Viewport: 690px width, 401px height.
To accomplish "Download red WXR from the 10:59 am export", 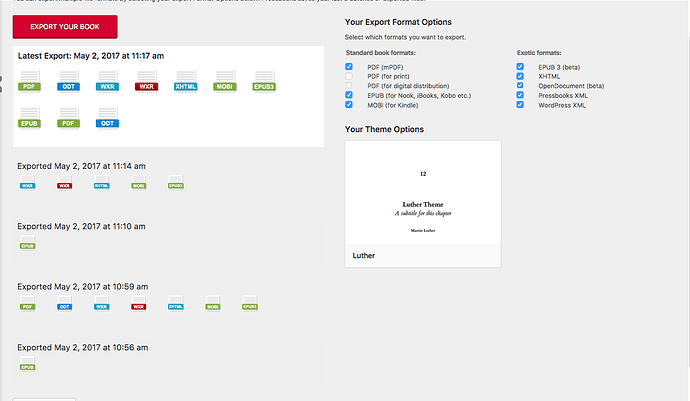I will (x=139, y=303).
